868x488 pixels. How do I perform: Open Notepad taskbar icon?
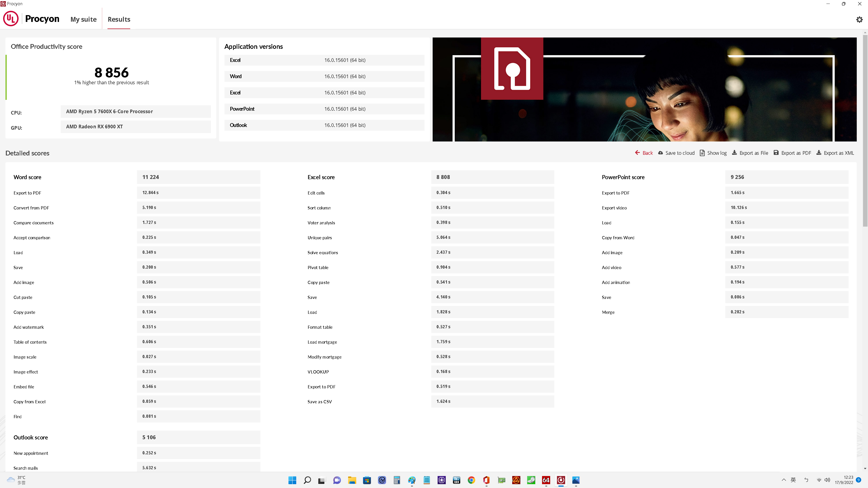427,480
